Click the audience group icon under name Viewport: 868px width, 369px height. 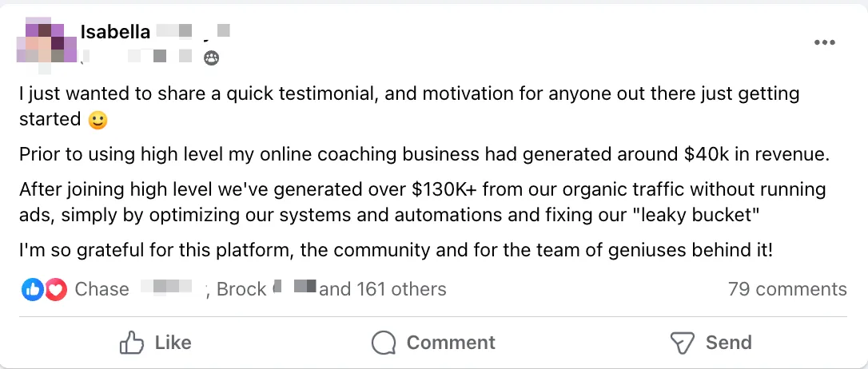pos(212,58)
